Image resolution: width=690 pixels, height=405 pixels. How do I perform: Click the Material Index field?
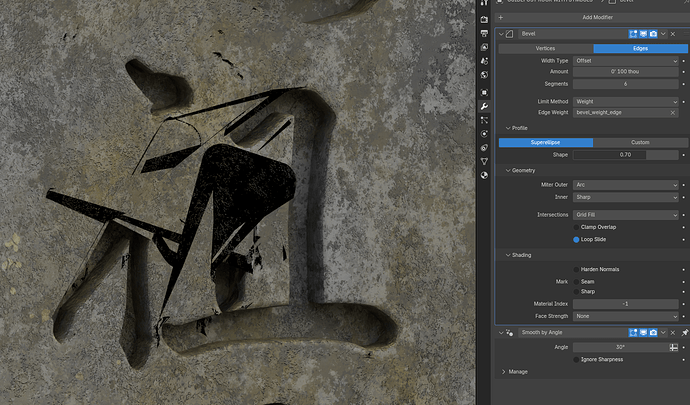(626, 304)
